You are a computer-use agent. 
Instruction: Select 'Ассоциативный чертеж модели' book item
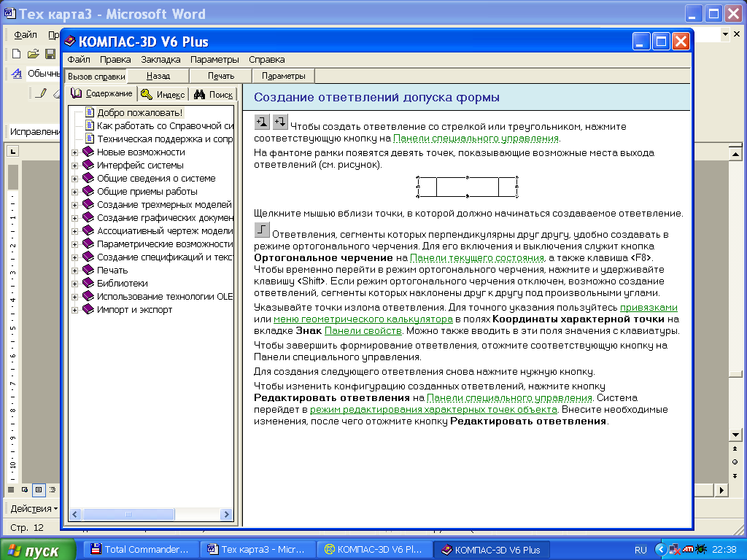tap(165, 231)
